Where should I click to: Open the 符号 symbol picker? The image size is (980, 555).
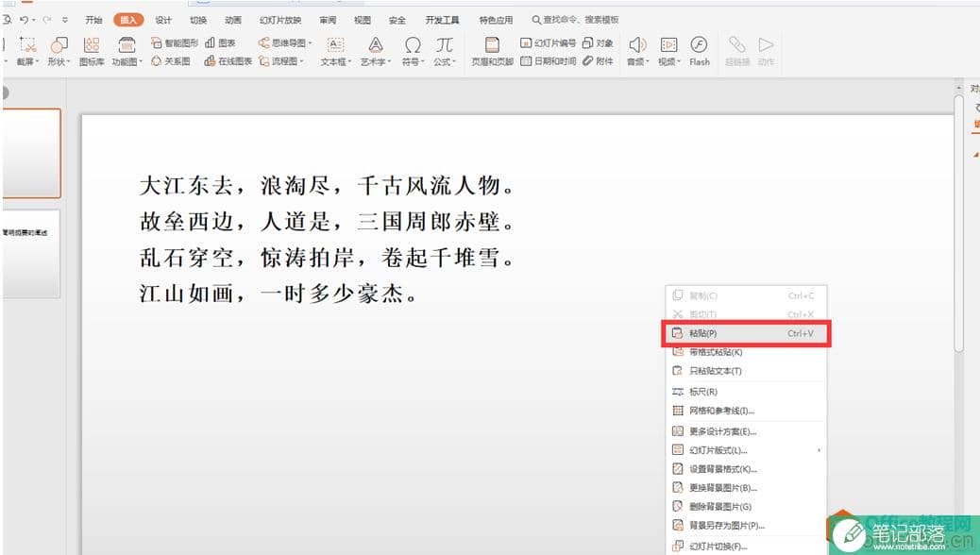tap(413, 51)
